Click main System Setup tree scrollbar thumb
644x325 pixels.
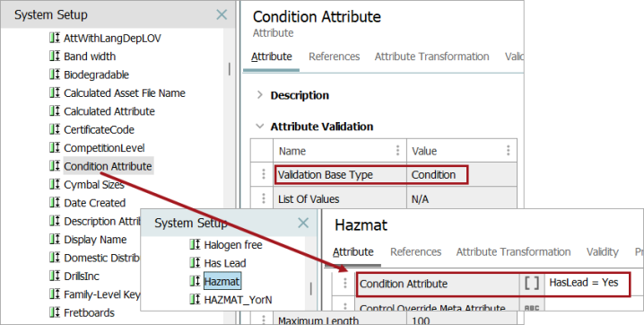coord(230,68)
